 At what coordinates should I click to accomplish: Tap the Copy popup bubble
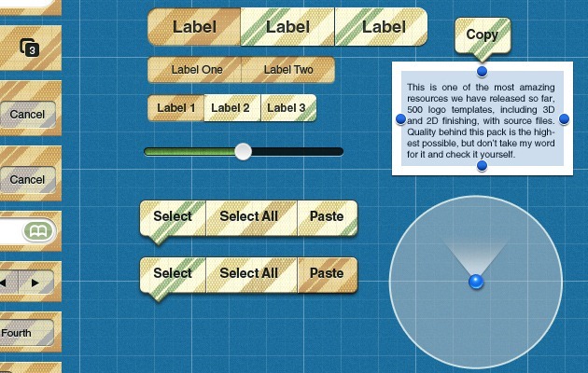483,35
